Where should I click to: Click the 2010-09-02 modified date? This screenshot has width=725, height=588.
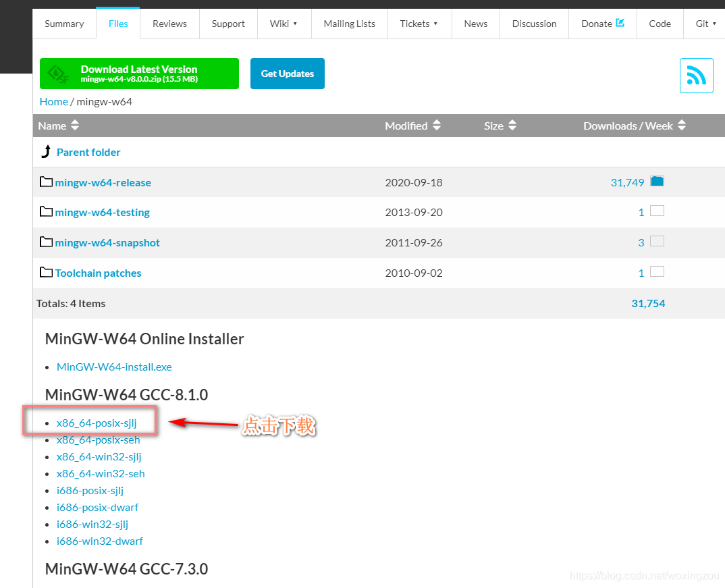pyautogui.click(x=414, y=273)
